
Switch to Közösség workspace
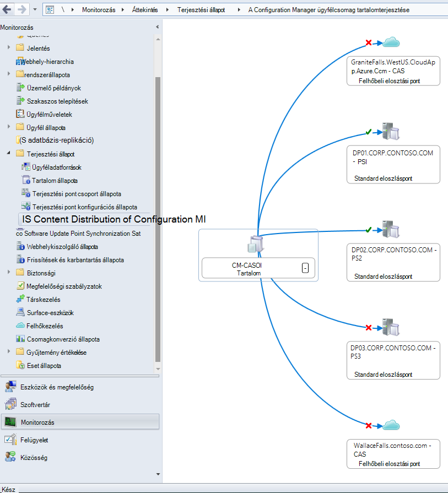80,458
